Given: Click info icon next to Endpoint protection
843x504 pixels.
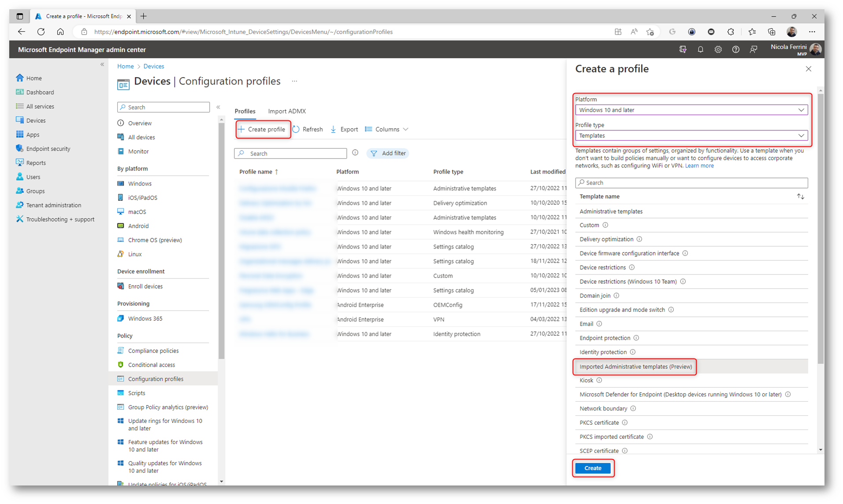Looking at the screenshot, I should [636, 338].
